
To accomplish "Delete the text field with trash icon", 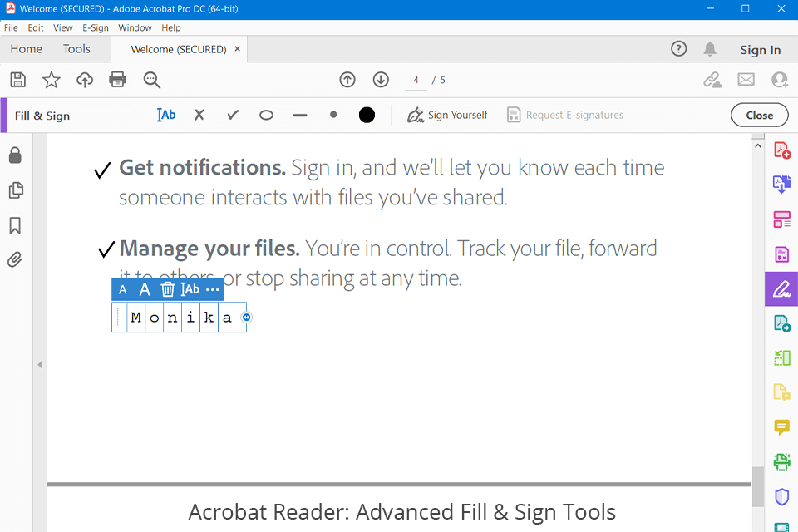I will tap(167, 289).
